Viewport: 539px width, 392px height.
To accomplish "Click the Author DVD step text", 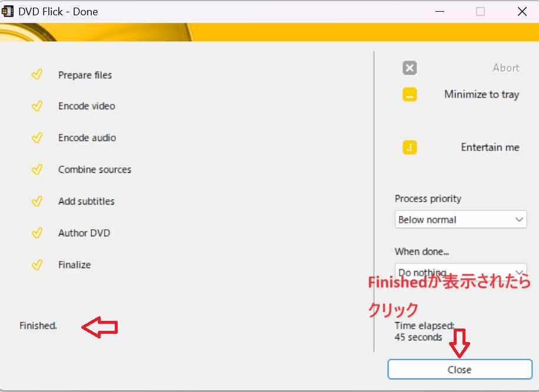I will click(84, 233).
